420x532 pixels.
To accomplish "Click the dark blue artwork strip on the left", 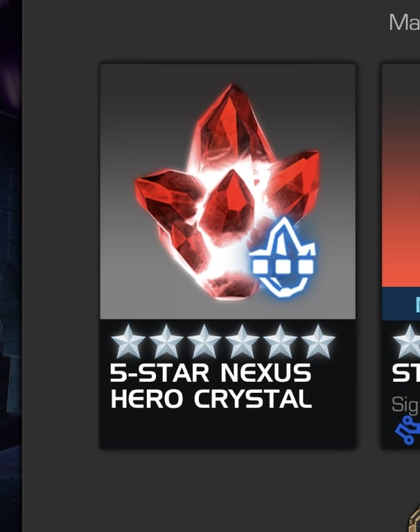I will (x=11, y=266).
